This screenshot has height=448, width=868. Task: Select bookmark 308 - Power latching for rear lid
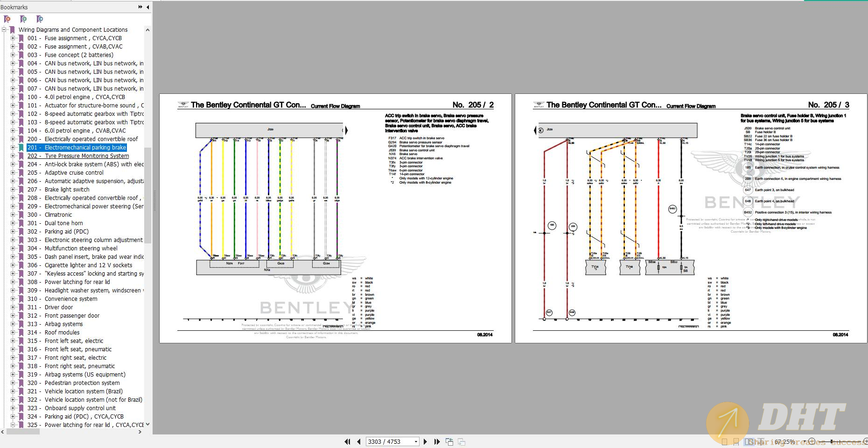(x=69, y=282)
